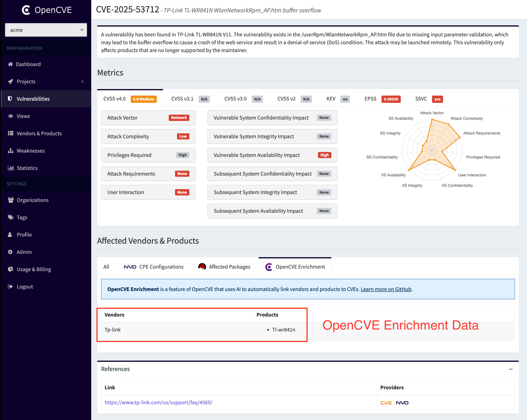Click the Logout arrow icon
This screenshot has width=527, height=420.
(10, 286)
